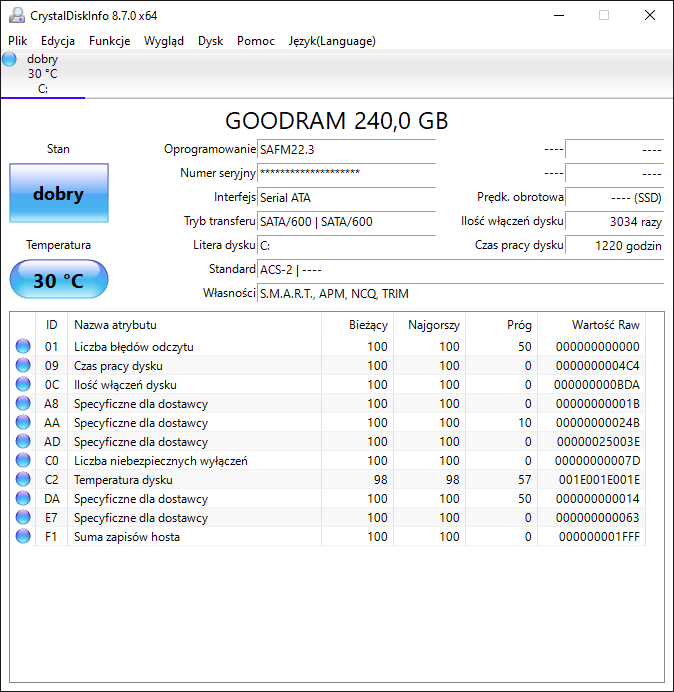Click the power-on hours value 1220 godzin
The image size is (674, 692).
pyautogui.click(x=614, y=245)
